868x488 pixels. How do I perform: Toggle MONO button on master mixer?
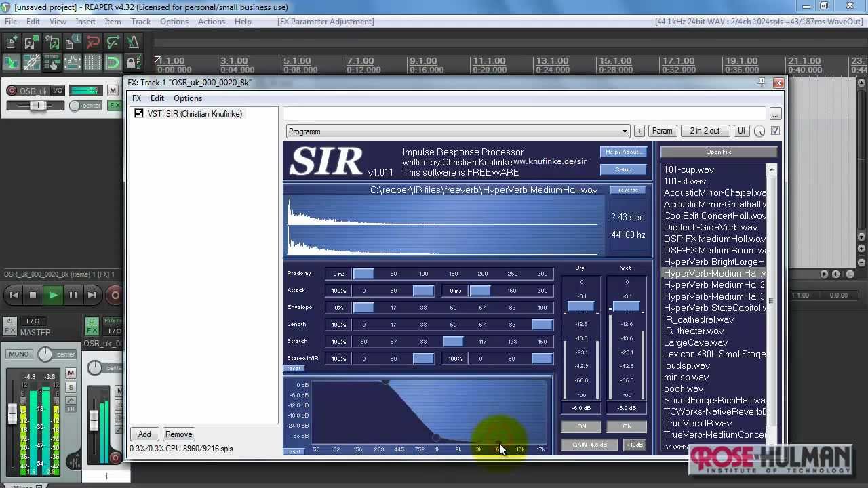19,354
